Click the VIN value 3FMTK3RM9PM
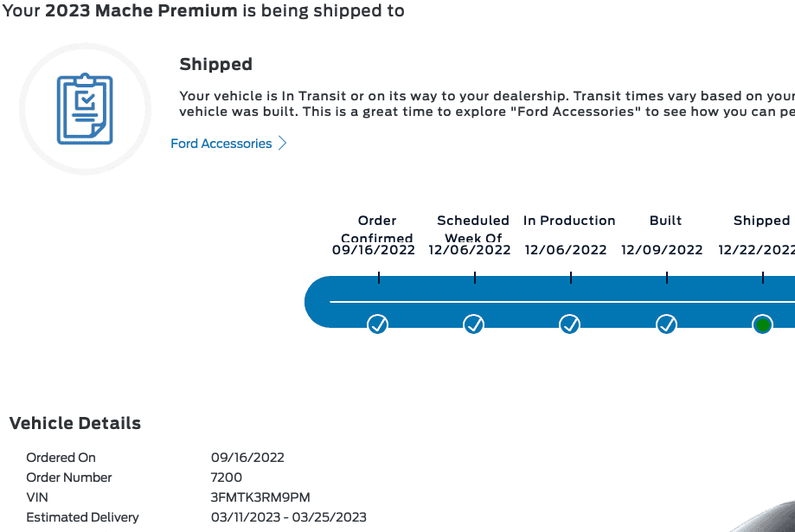Screen dimensions: 795x532 tap(260, 497)
